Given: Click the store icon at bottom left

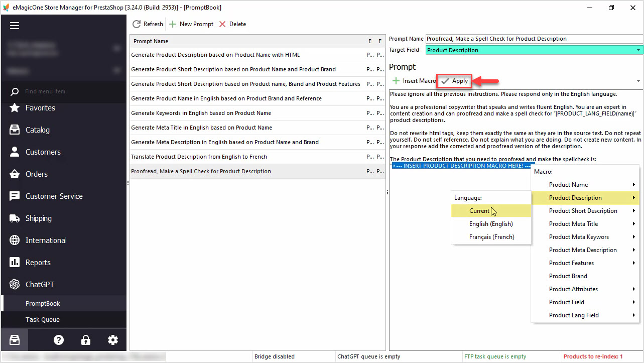Looking at the screenshot, I should tap(15, 340).
